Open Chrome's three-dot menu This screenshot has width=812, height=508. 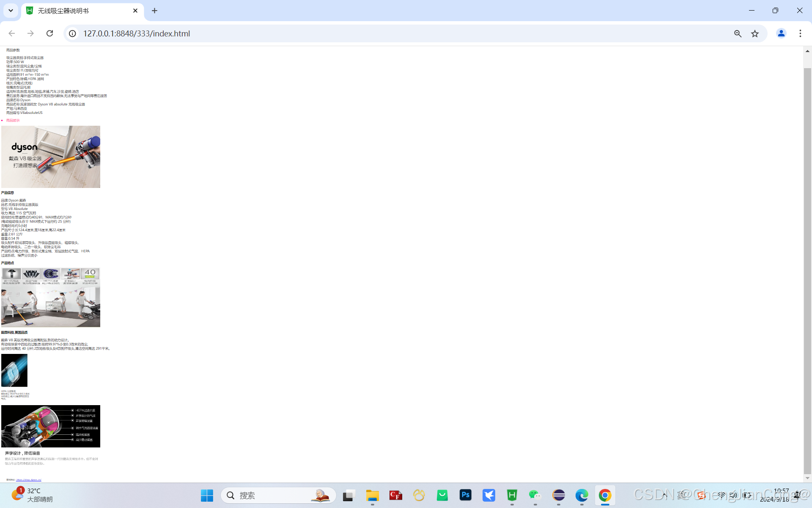[800, 33]
